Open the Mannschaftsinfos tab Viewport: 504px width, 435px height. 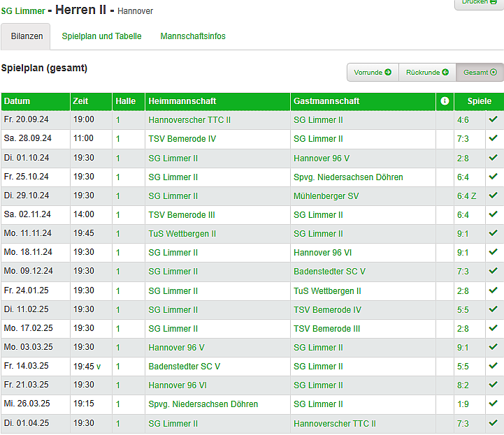(193, 36)
